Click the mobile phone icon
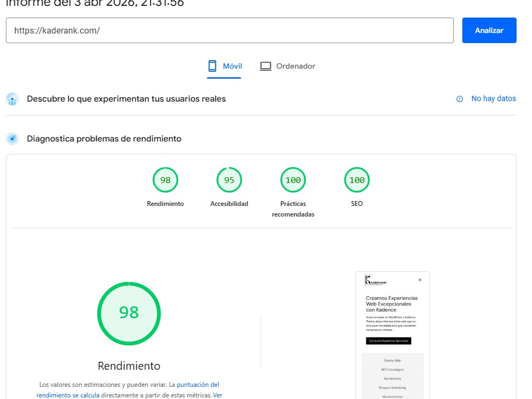The image size is (532, 399). coord(212,66)
